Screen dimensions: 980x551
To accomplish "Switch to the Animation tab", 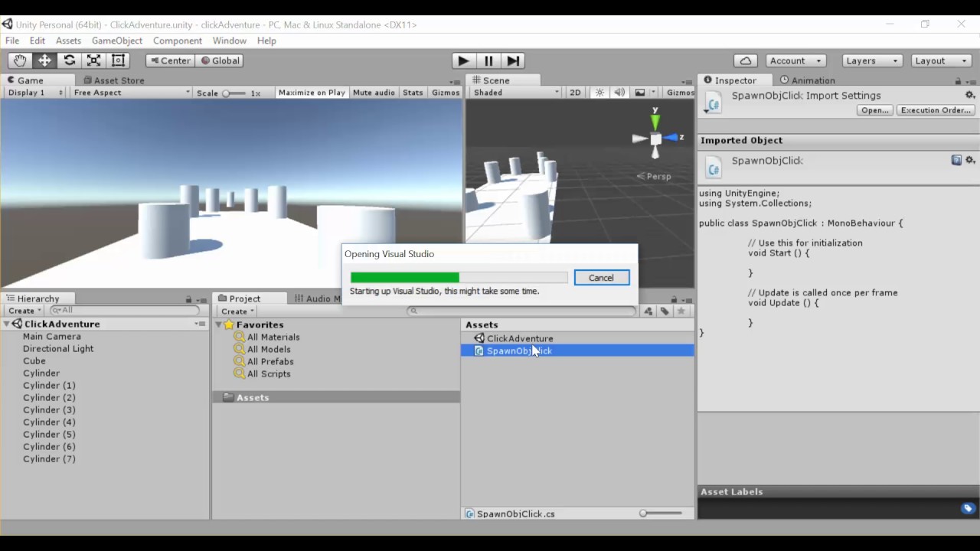I will tap(807, 80).
